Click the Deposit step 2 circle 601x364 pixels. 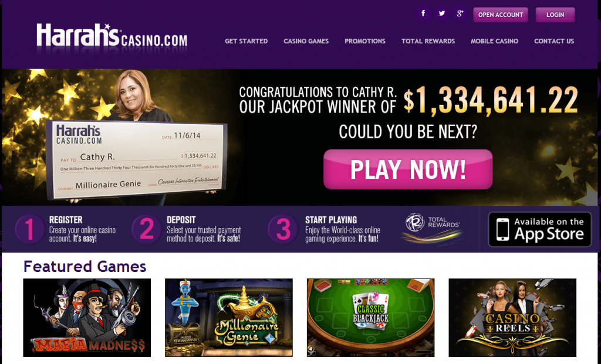(x=147, y=229)
